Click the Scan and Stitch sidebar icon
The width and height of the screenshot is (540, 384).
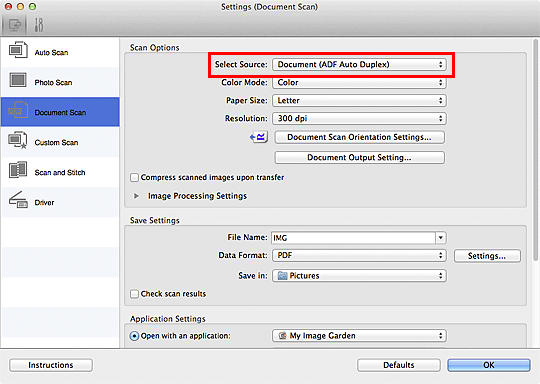18,170
